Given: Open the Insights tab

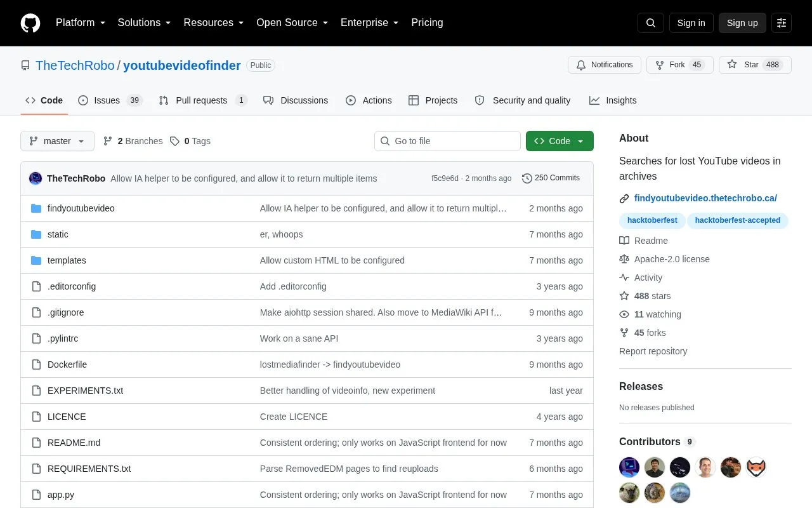Looking at the screenshot, I should [x=613, y=100].
